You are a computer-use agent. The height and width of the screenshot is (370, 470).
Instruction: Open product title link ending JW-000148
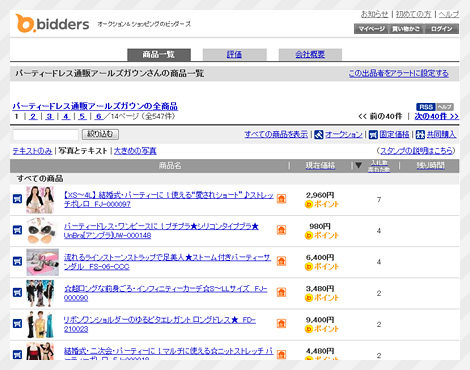[161, 231]
